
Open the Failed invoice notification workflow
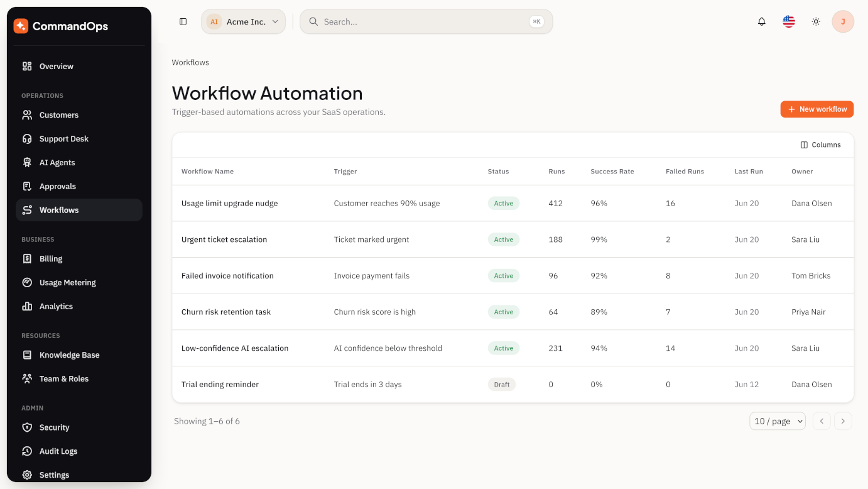pos(227,276)
